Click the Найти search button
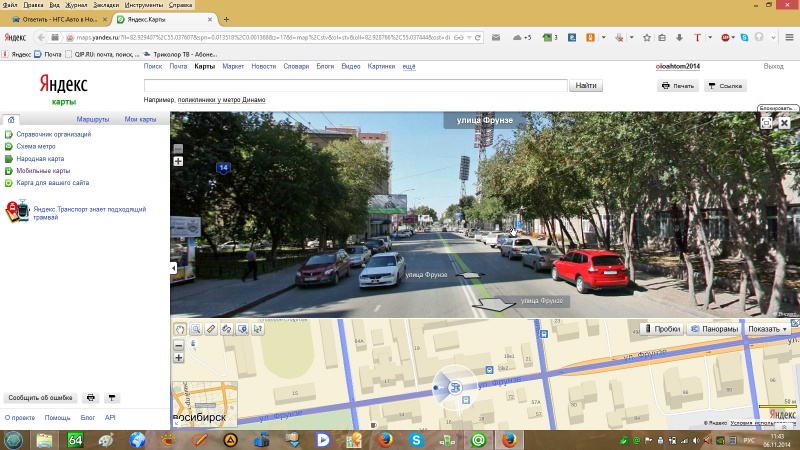 coord(586,85)
